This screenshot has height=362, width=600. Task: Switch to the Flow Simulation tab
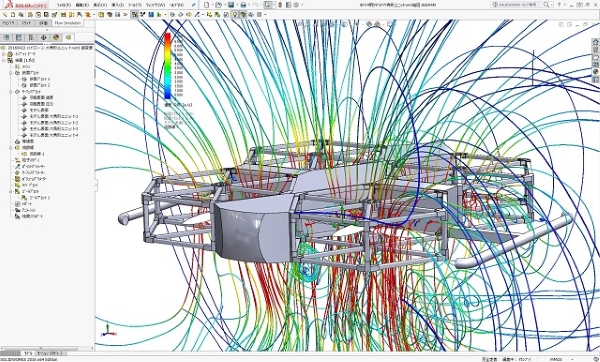click(68, 23)
